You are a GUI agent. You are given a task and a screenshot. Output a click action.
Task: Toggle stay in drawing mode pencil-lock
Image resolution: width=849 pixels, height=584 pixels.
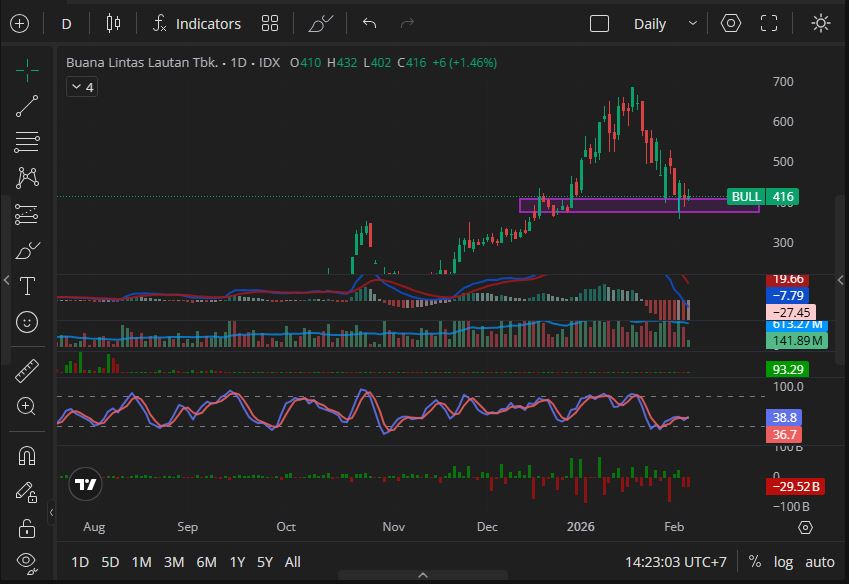click(x=27, y=492)
